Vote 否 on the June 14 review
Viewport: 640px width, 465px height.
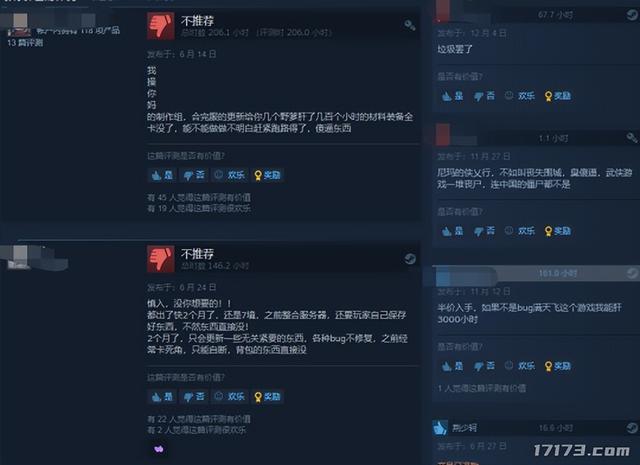click(194, 175)
